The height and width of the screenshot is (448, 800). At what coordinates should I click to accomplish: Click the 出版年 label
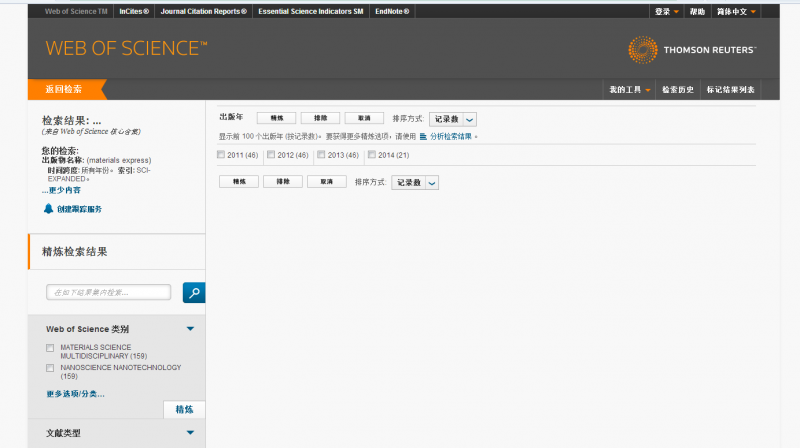click(x=231, y=117)
